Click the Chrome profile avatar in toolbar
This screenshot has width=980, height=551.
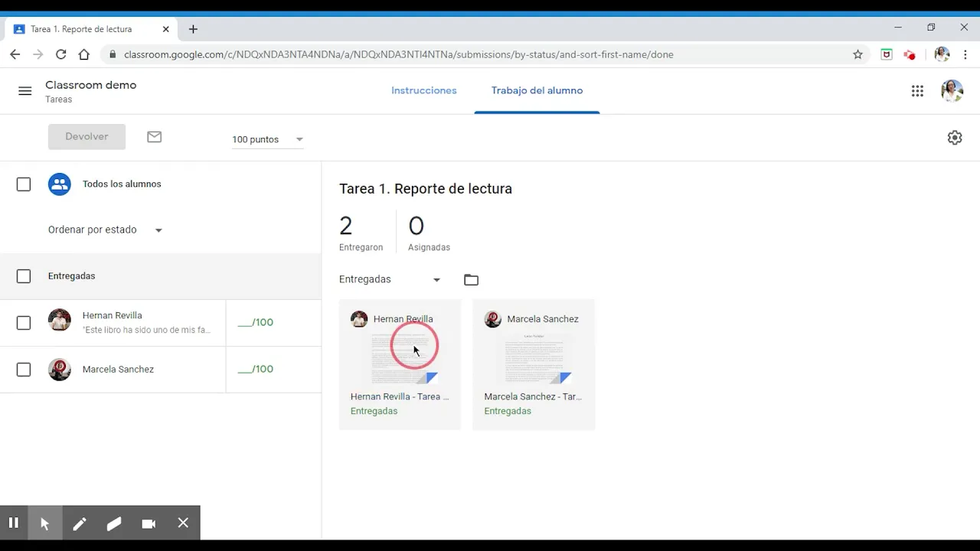pos(942,54)
